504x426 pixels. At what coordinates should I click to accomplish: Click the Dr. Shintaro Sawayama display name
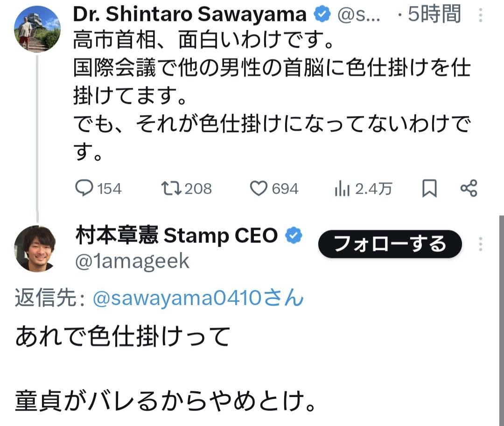click(x=189, y=14)
